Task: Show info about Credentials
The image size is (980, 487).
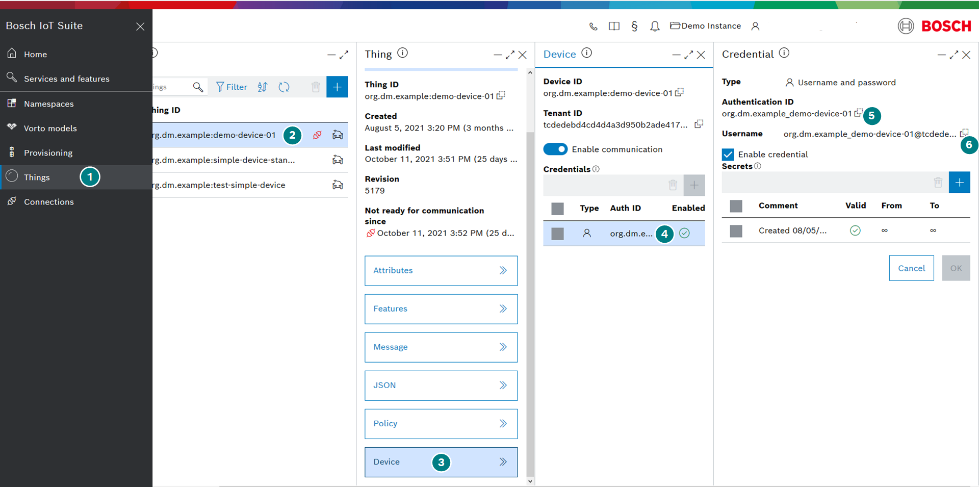Action: (596, 169)
